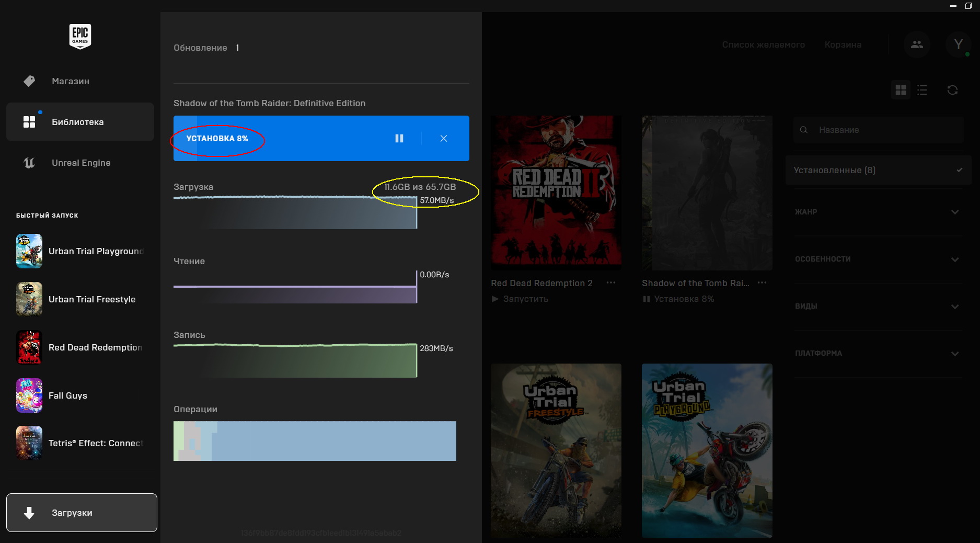Click the 57.0MB/s download speed value
The height and width of the screenshot is (543, 980).
coord(437,200)
